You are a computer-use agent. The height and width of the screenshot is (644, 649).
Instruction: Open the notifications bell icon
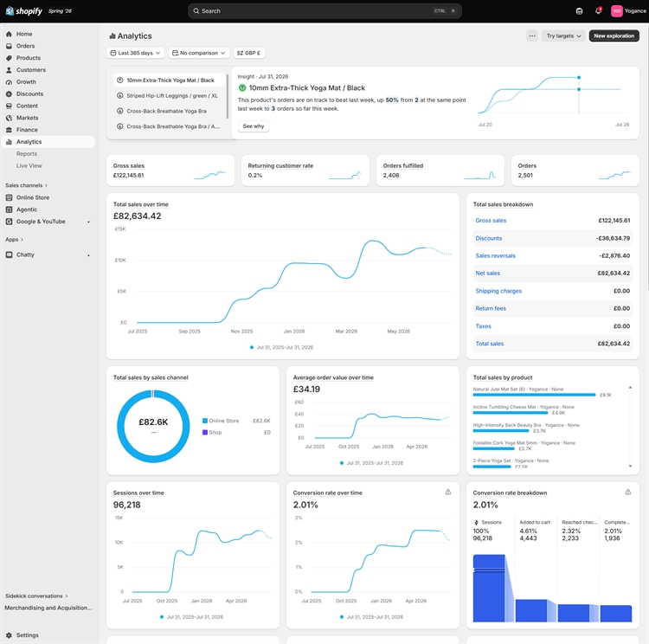coord(598,11)
